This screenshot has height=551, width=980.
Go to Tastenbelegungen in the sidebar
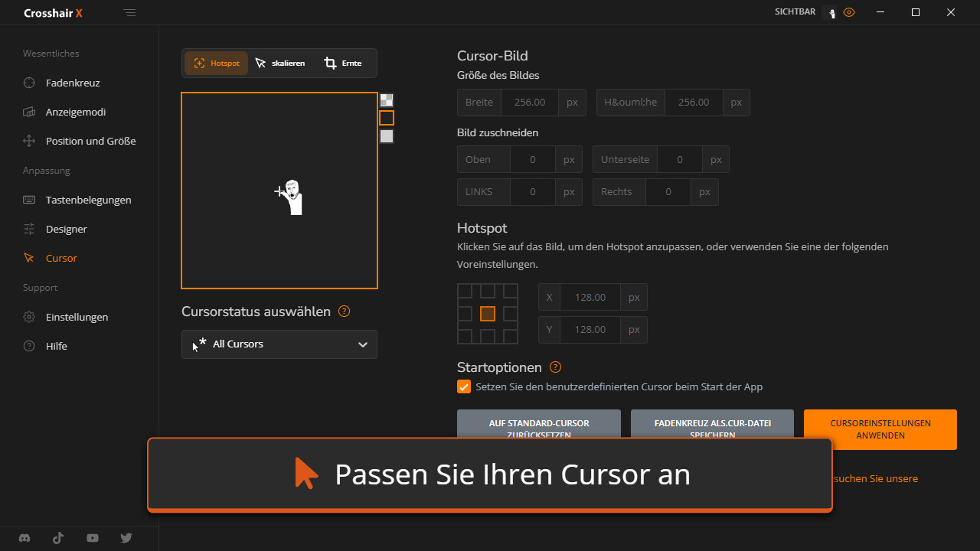(x=88, y=200)
